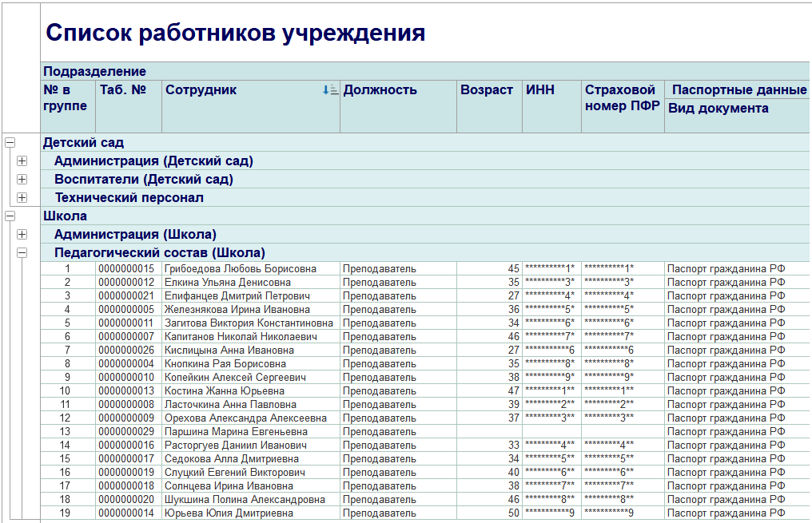Collapse the Детский сад group

[x=10, y=142]
